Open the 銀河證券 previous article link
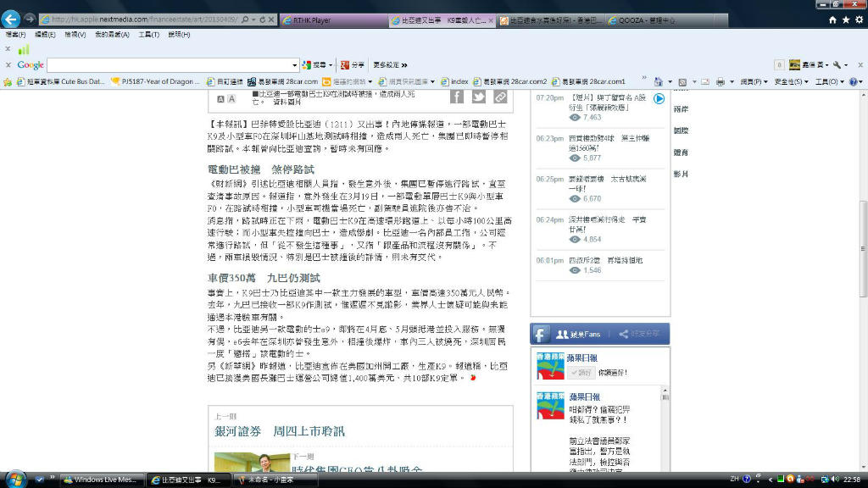 (280, 431)
